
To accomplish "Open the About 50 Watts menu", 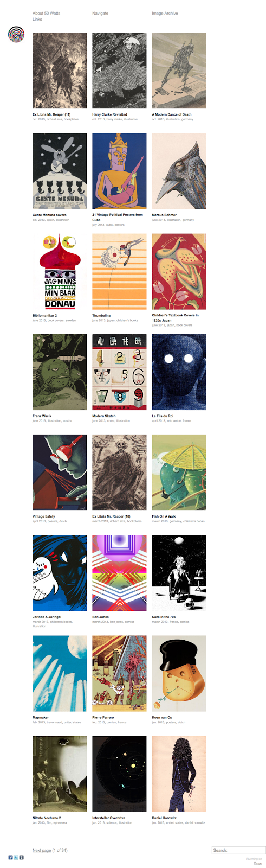I will tap(46, 13).
